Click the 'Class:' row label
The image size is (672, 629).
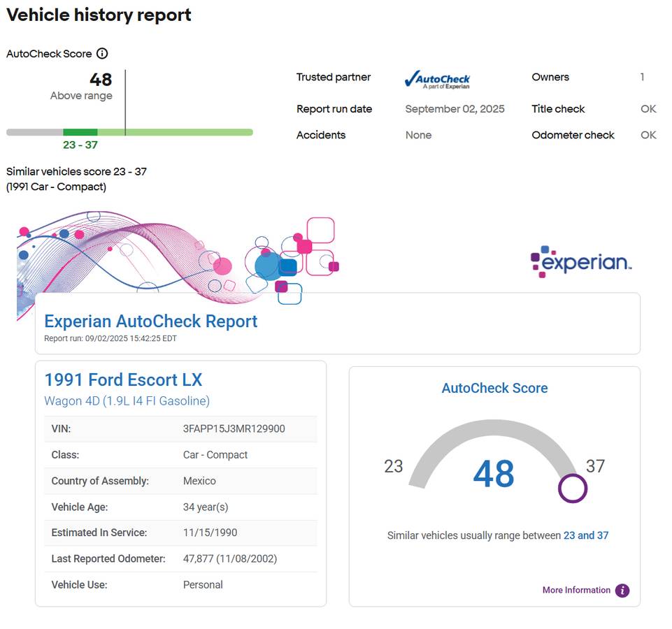point(65,454)
